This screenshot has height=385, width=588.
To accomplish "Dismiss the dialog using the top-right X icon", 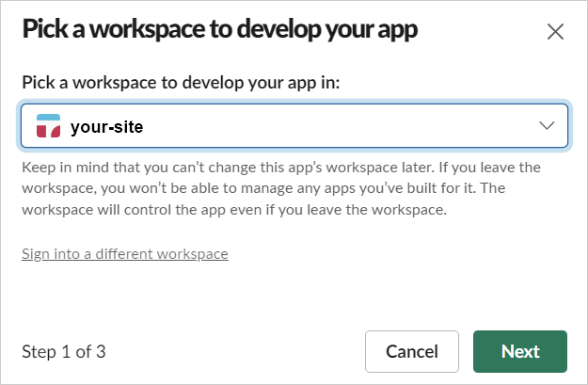I will [x=555, y=31].
